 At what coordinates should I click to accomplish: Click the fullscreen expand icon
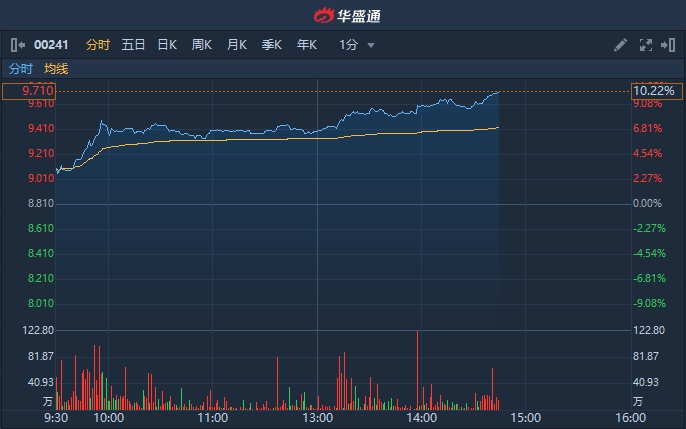click(x=645, y=45)
